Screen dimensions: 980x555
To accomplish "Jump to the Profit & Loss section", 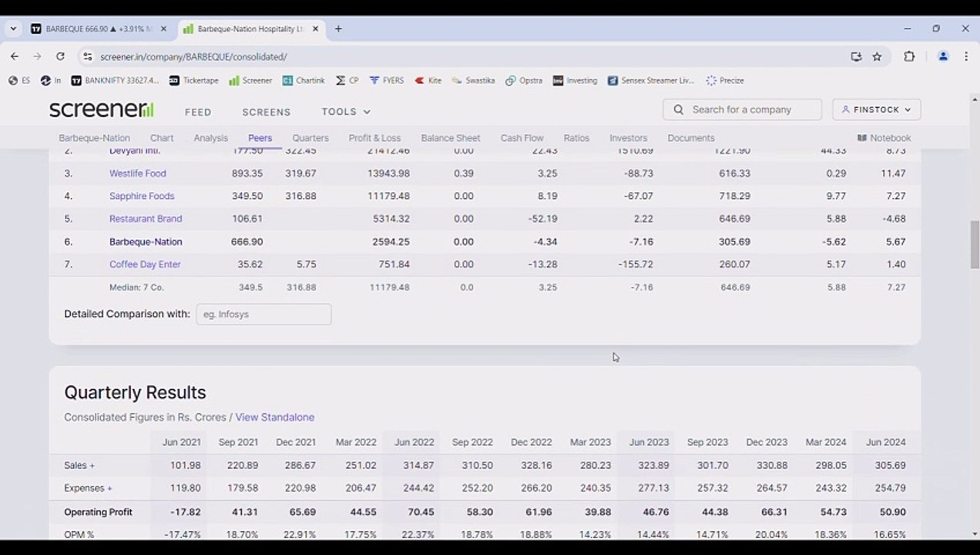I will (x=374, y=138).
